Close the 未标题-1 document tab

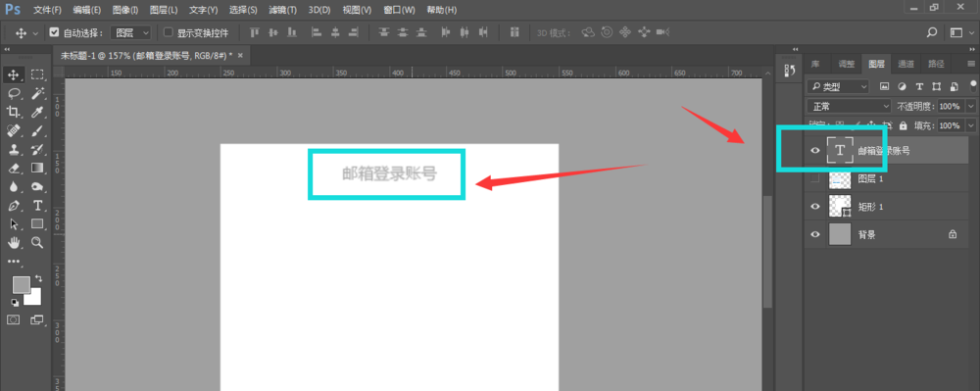click(x=241, y=56)
